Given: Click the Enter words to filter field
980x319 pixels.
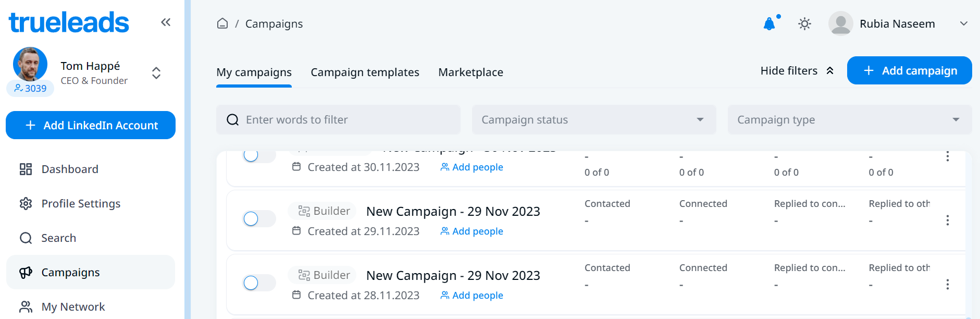Looking at the screenshot, I should 344,120.
